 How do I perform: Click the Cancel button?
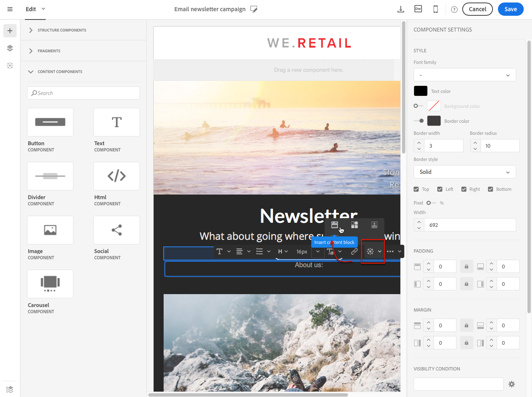(x=477, y=9)
